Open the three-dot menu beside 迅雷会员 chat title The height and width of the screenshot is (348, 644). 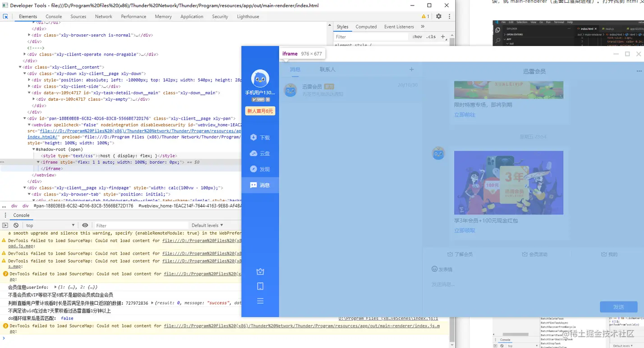pyautogui.click(x=639, y=71)
